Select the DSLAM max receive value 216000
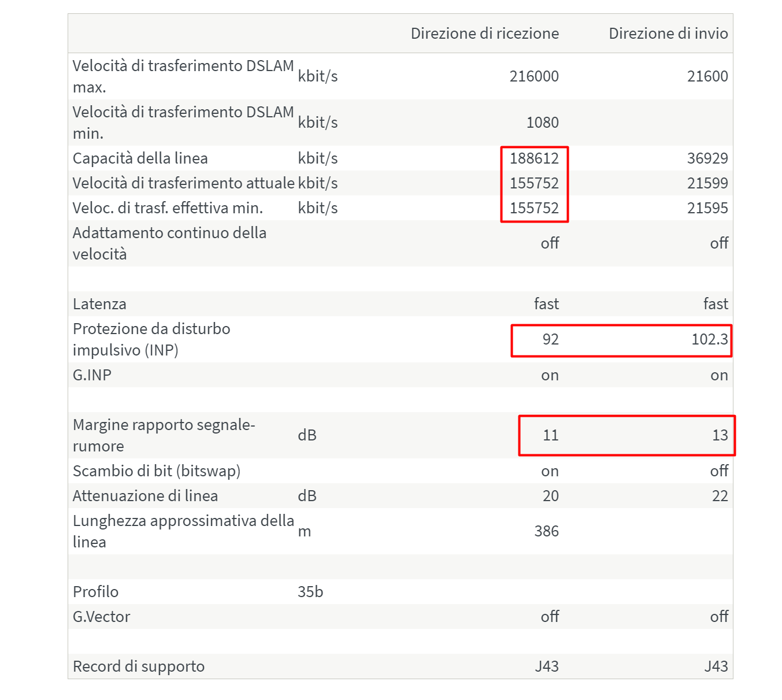 (534, 76)
